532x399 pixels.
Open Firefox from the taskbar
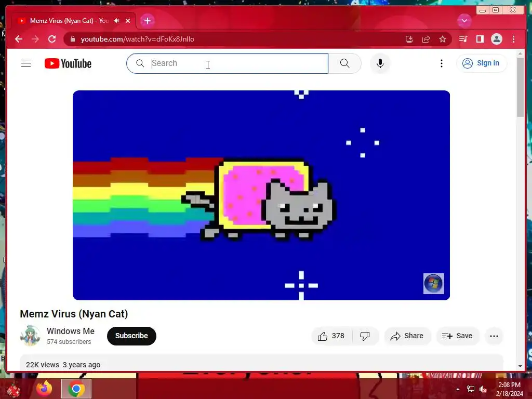(45, 389)
